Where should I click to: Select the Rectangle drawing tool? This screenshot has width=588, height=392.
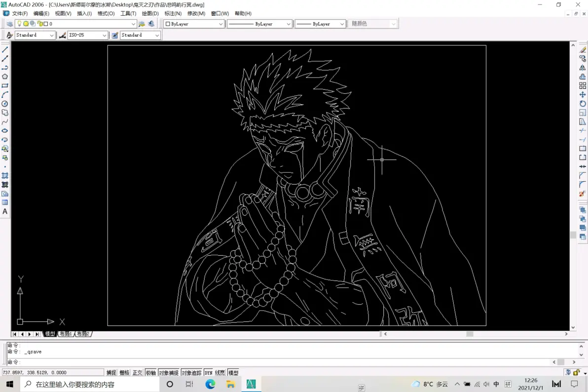click(x=5, y=85)
